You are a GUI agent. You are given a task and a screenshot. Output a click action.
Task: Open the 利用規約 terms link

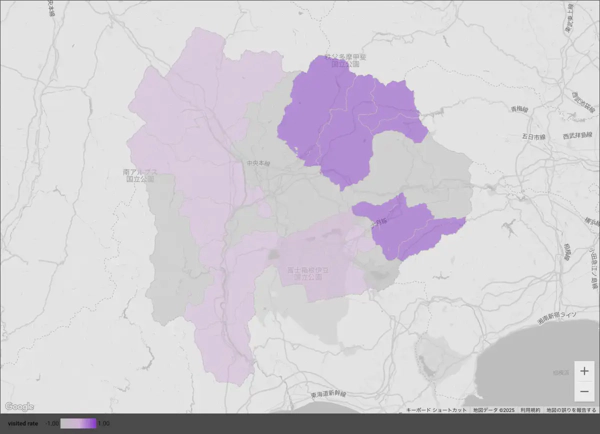click(x=531, y=410)
